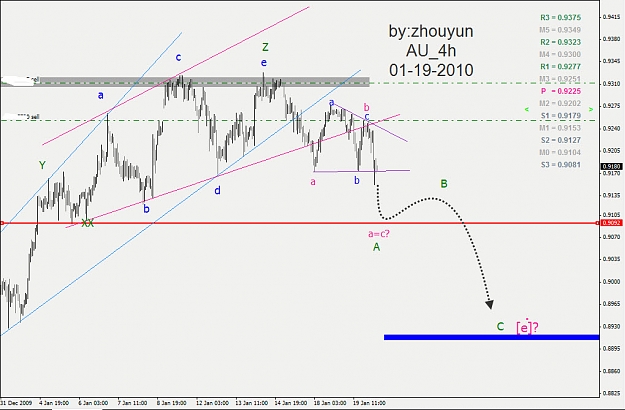Viewport: 625px width, 410px height.
Task: Select the 4 Jan 19:00 time label
Action: point(54,403)
